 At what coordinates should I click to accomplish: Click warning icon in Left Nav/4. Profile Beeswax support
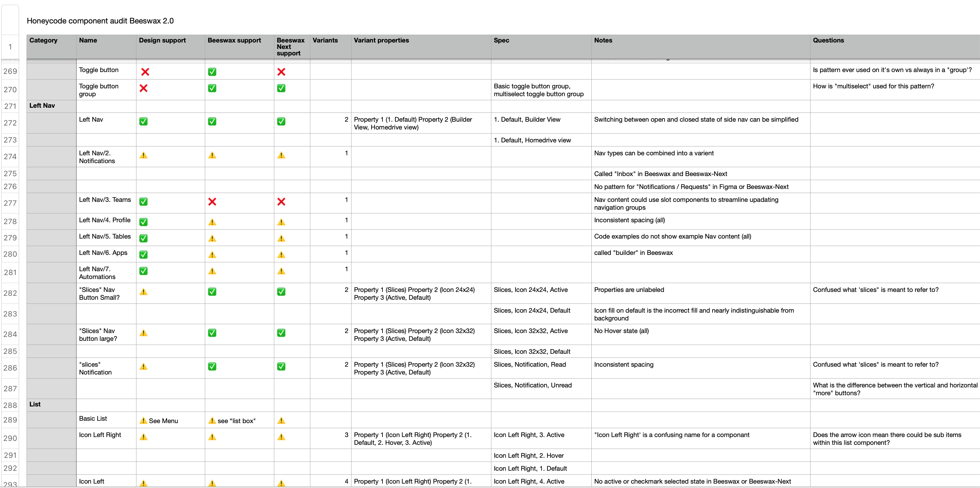click(212, 222)
